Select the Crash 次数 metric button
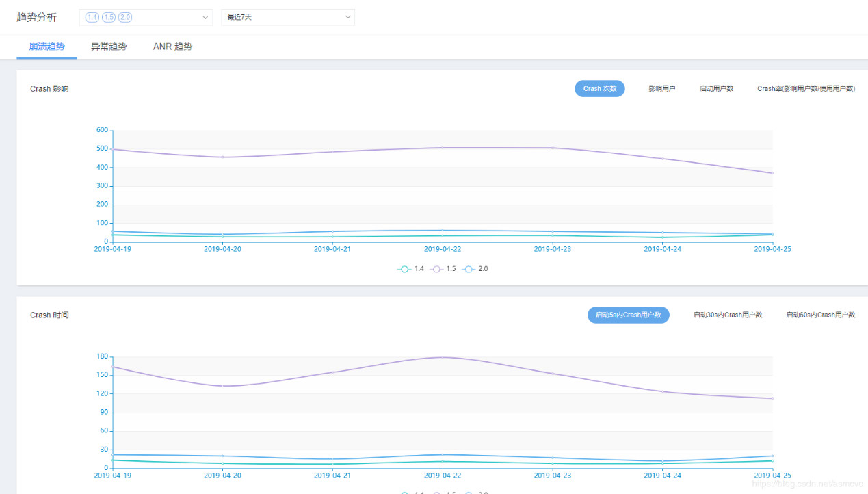The height and width of the screenshot is (494, 868). point(599,89)
